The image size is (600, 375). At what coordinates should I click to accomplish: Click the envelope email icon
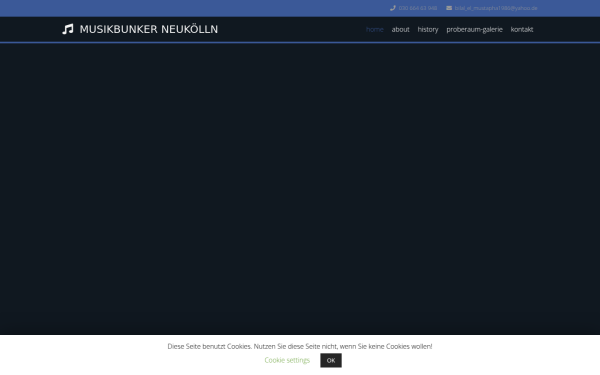point(449,8)
